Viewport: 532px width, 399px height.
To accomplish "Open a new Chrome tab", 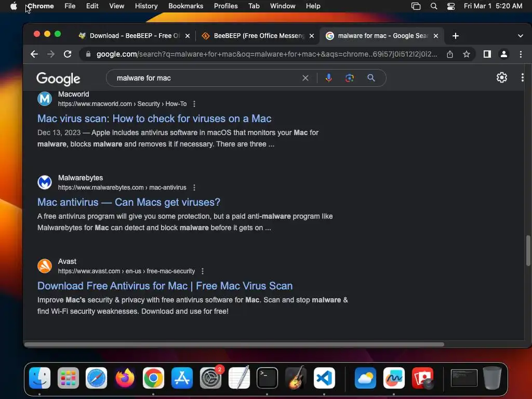I will [455, 36].
